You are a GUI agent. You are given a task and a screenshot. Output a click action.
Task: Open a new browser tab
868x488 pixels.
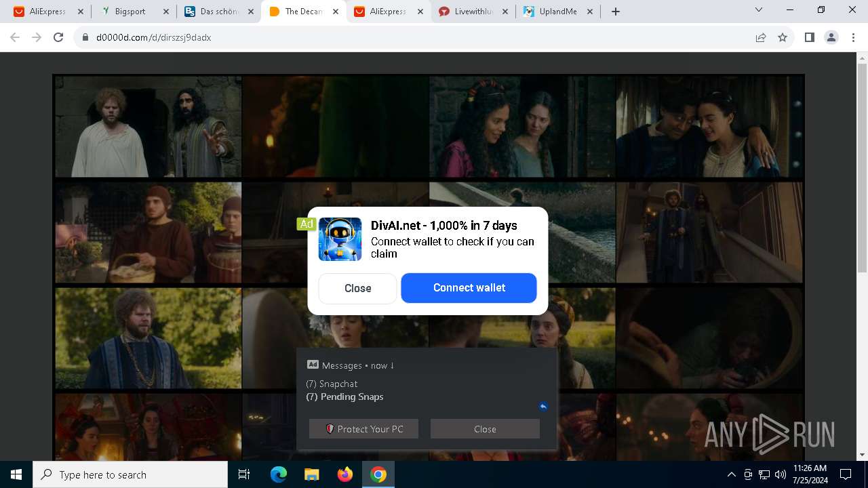point(616,12)
